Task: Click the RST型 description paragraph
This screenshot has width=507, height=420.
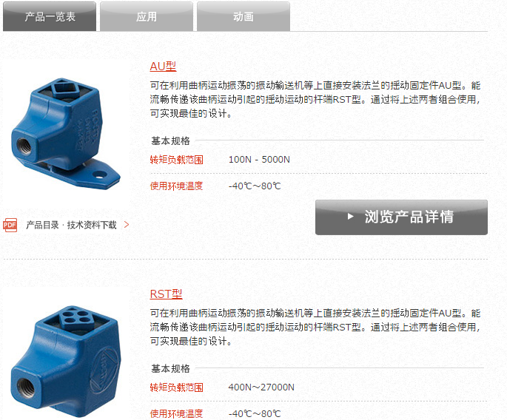Action: tap(315, 327)
